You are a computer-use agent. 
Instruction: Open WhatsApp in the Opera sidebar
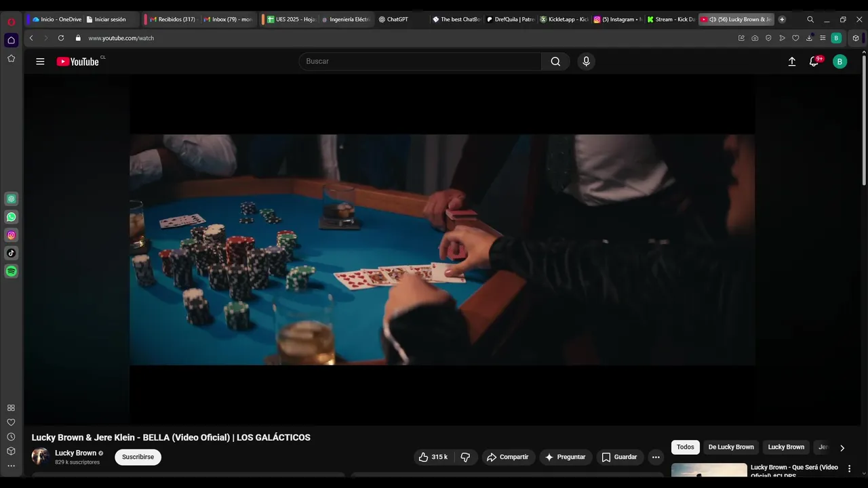(x=11, y=217)
